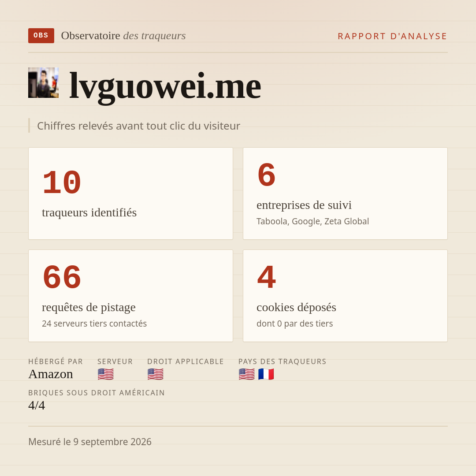
Task: Click the US flag under Droit applicable
Action: [156, 374]
